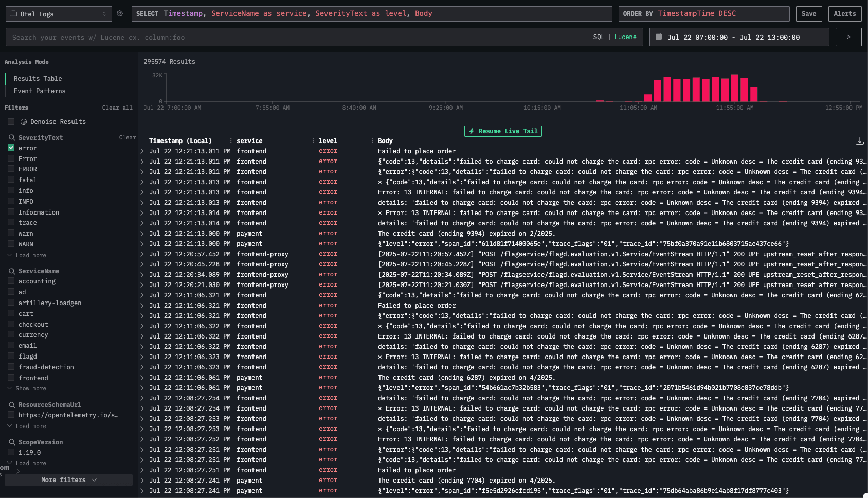Image resolution: width=868 pixels, height=498 pixels.
Task: Enable the Denoise Results checkbox
Action: (11, 122)
